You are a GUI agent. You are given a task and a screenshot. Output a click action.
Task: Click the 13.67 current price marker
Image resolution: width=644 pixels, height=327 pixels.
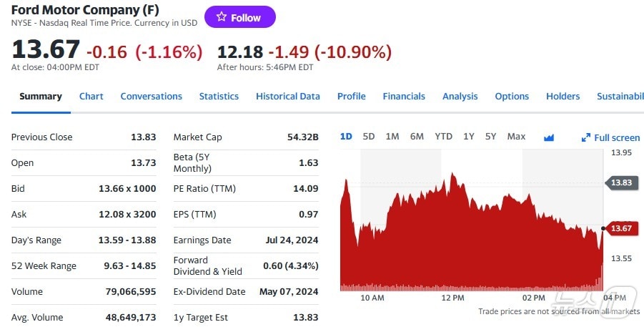click(x=622, y=228)
